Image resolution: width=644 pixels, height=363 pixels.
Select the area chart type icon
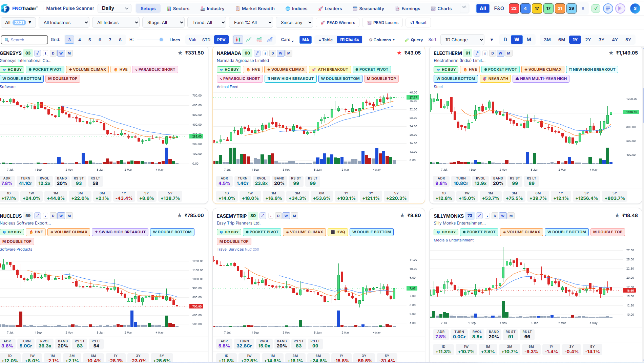pyautogui.click(x=259, y=40)
